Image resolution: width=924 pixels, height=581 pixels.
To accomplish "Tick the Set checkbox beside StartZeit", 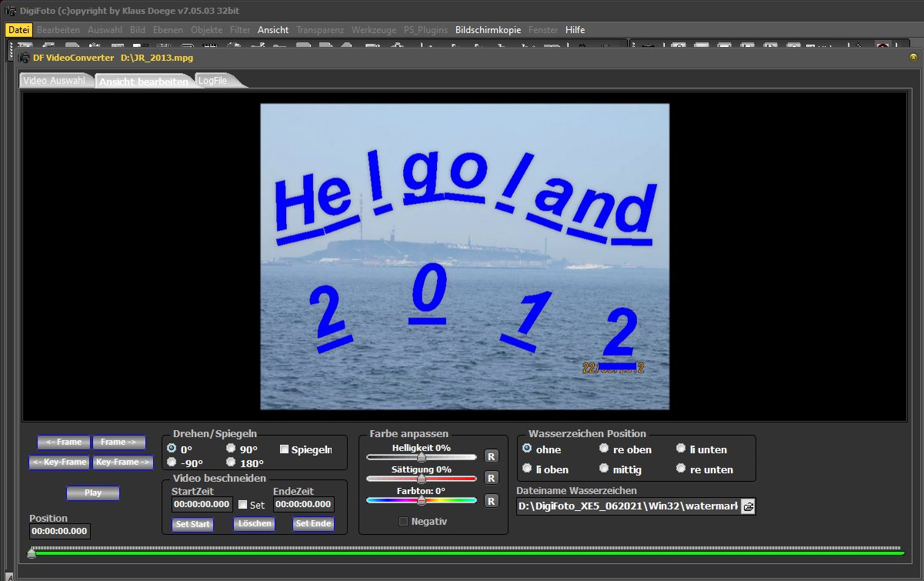I will click(x=243, y=505).
